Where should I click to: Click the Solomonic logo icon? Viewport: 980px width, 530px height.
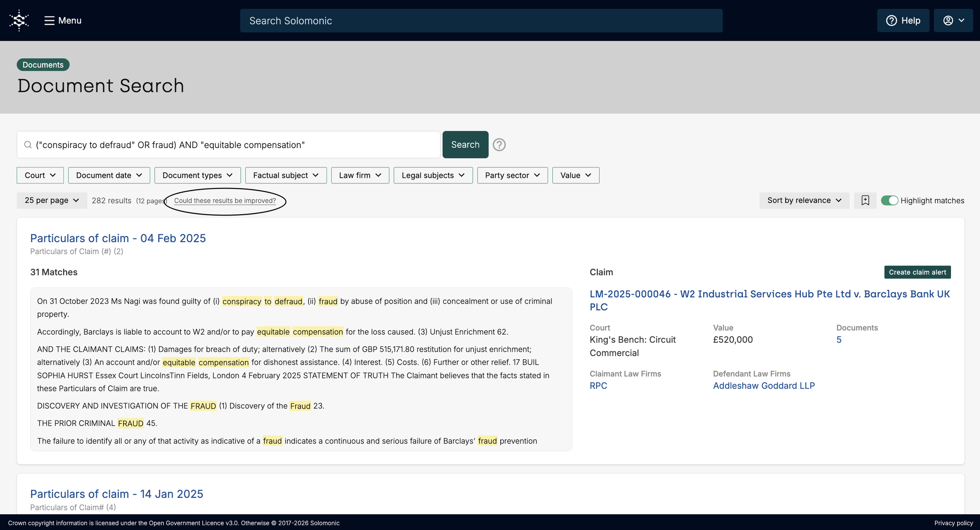tap(19, 20)
